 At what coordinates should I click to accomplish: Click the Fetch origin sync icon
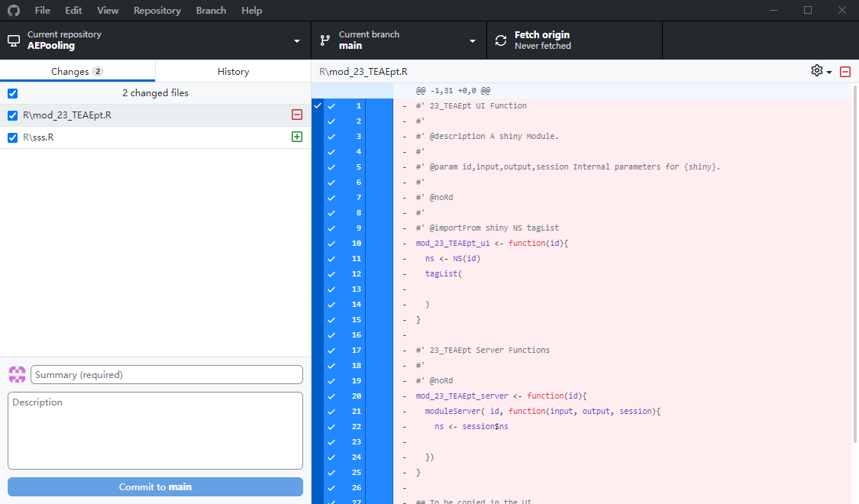(501, 40)
